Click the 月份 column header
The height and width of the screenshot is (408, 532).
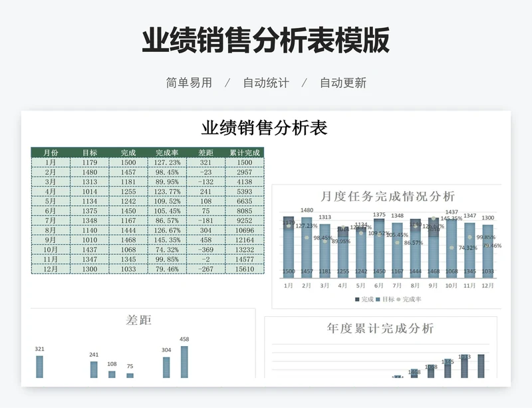[51, 152]
